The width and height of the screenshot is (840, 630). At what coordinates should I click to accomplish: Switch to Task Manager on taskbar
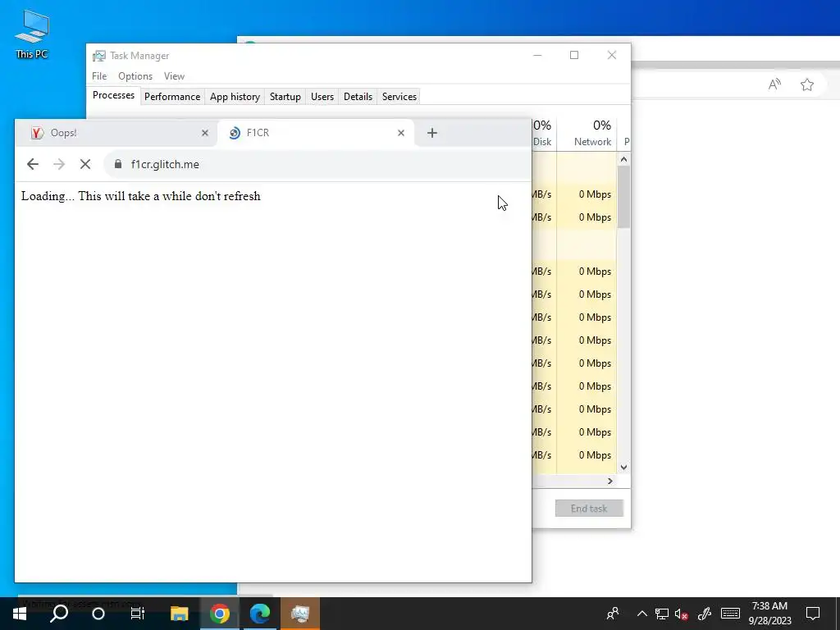tap(300, 614)
